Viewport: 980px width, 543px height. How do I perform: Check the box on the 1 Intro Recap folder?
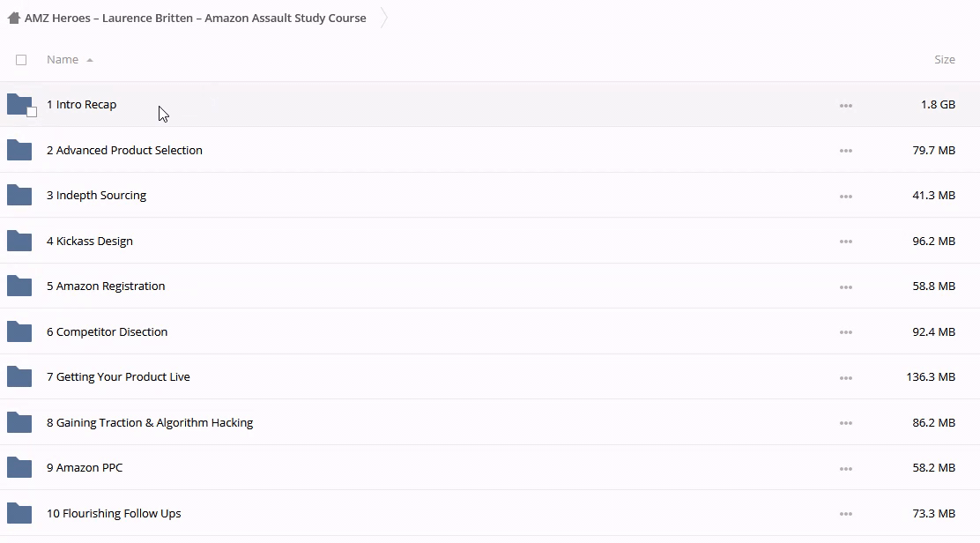pos(32,112)
